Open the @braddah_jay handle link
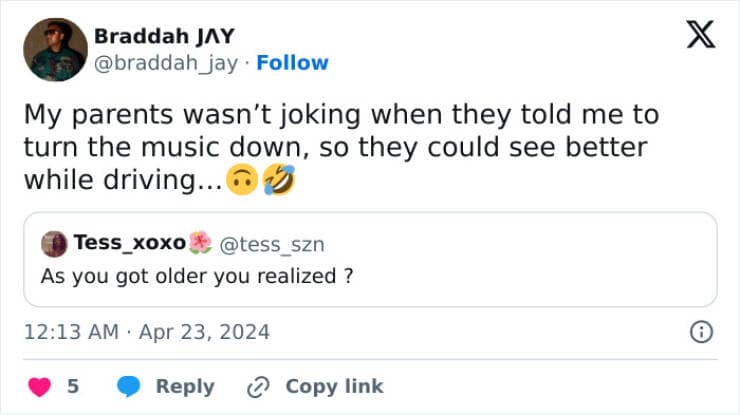This screenshot has height=415, width=740. [x=166, y=63]
